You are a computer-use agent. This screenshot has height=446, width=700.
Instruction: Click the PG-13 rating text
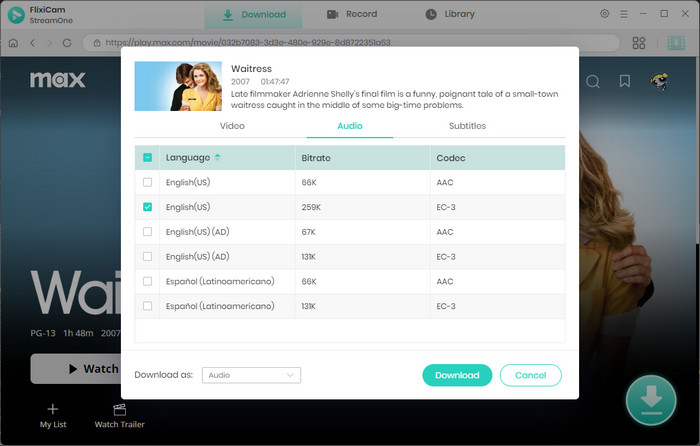(43, 333)
